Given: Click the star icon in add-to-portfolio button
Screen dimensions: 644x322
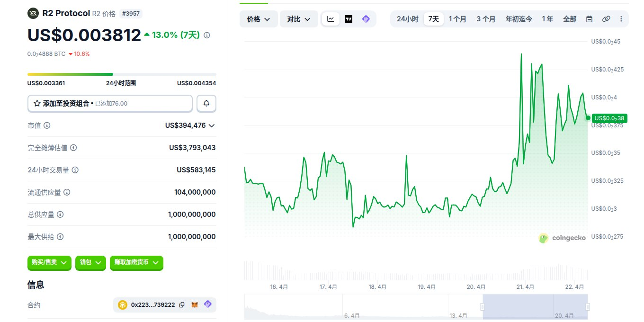Looking at the screenshot, I should point(37,103).
